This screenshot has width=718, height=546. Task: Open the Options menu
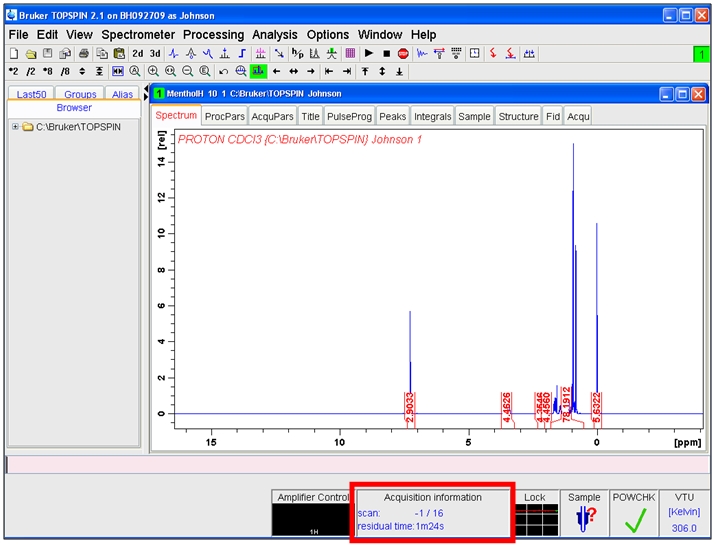pyautogui.click(x=328, y=35)
